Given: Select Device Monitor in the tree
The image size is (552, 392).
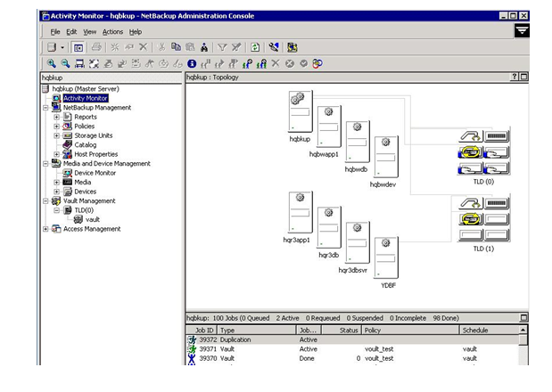Looking at the screenshot, I should click(95, 173).
